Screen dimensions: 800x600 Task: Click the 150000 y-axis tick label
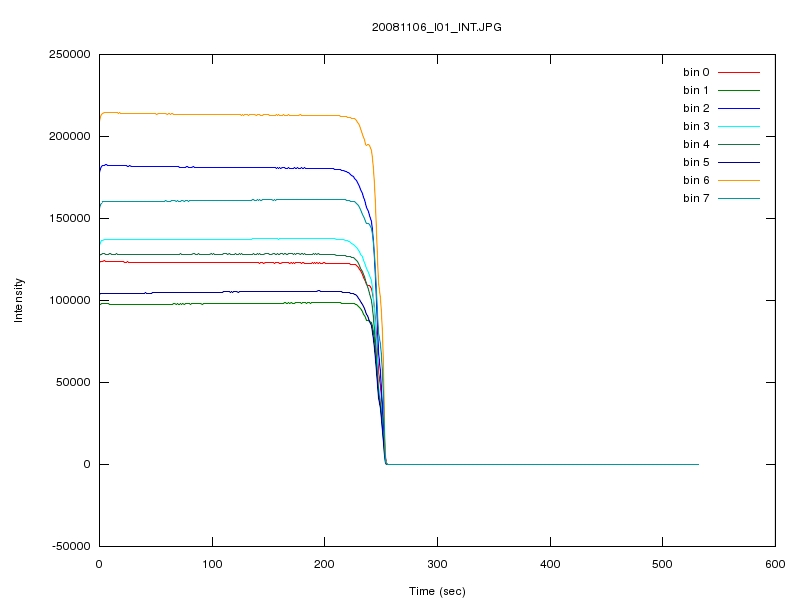point(69,218)
